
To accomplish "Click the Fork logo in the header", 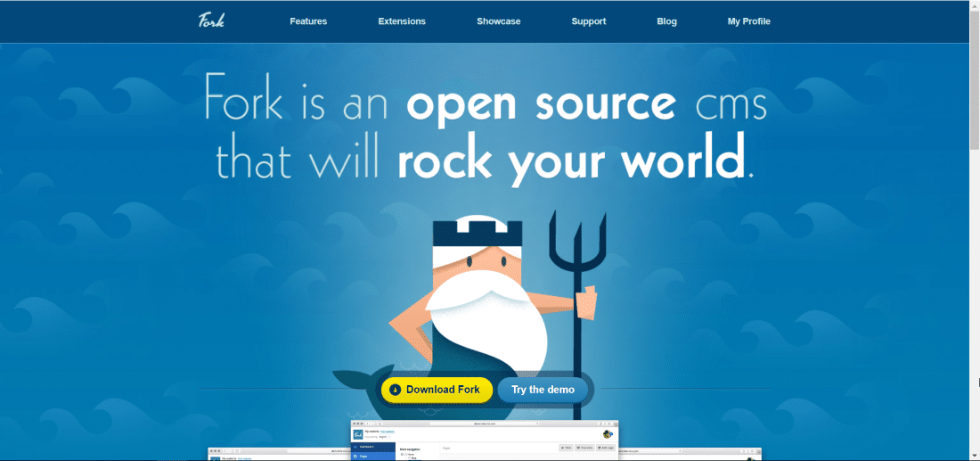I will [211, 21].
